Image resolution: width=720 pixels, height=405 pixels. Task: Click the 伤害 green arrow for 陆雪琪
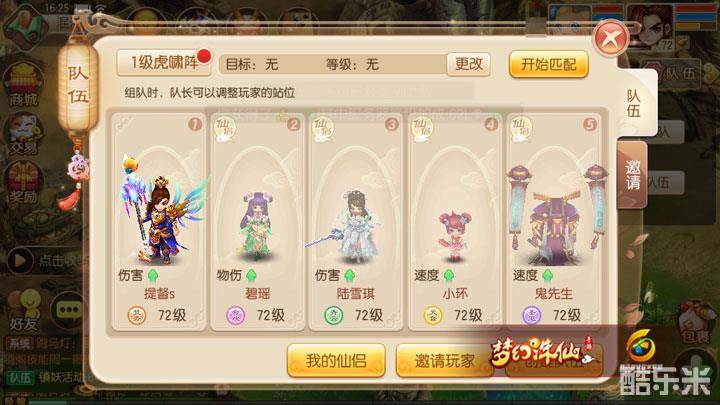coord(349,276)
